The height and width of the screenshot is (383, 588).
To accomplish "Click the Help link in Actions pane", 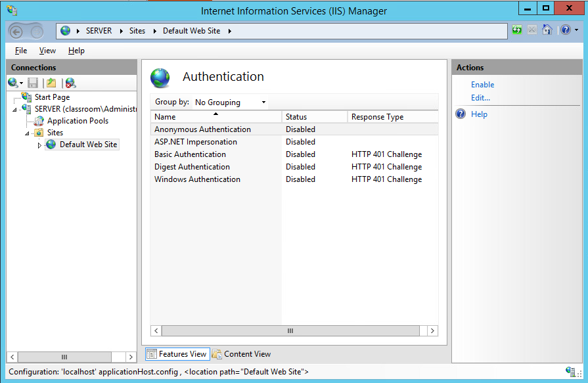I will point(479,114).
